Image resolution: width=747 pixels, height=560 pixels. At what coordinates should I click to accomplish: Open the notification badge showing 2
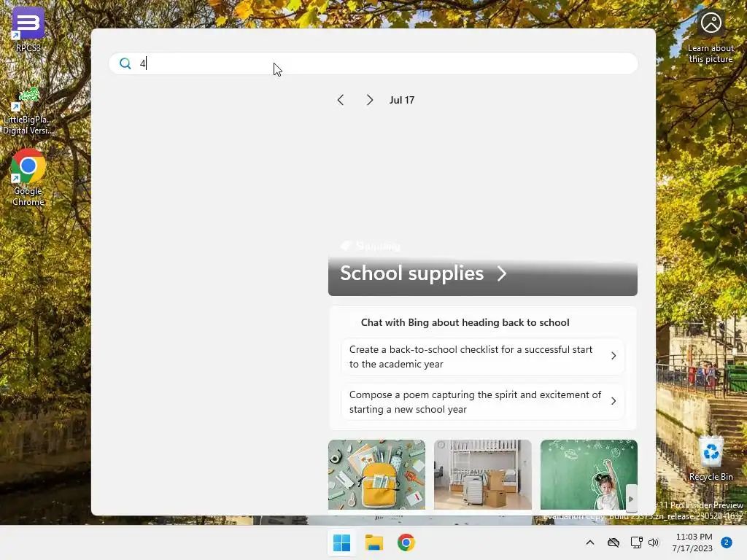point(727,542)
